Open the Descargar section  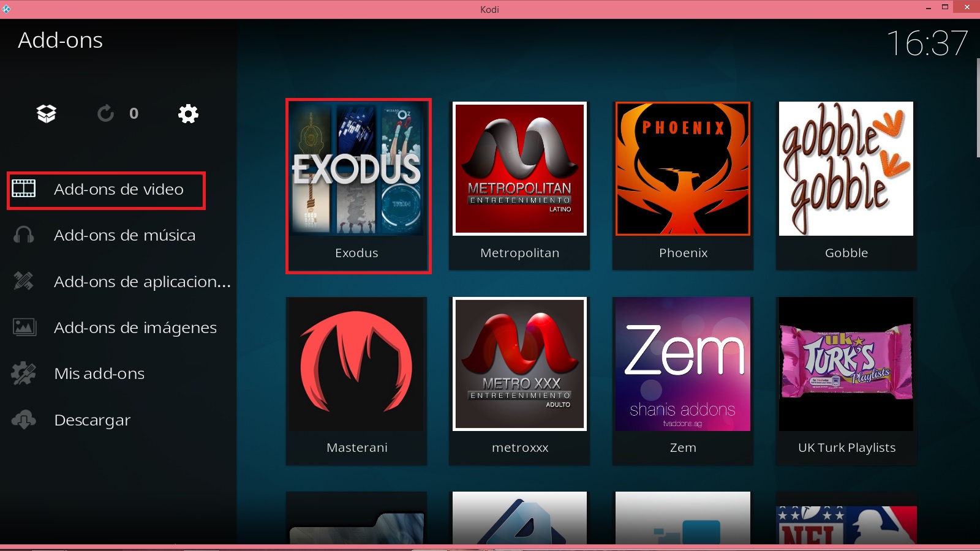[92, 420]
